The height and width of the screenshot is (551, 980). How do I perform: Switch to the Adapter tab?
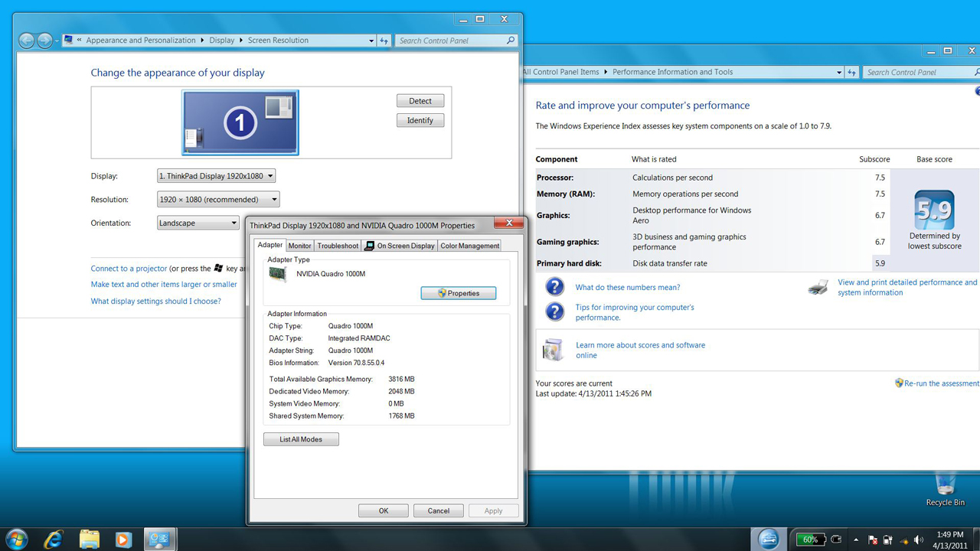(x=269, y=245)
